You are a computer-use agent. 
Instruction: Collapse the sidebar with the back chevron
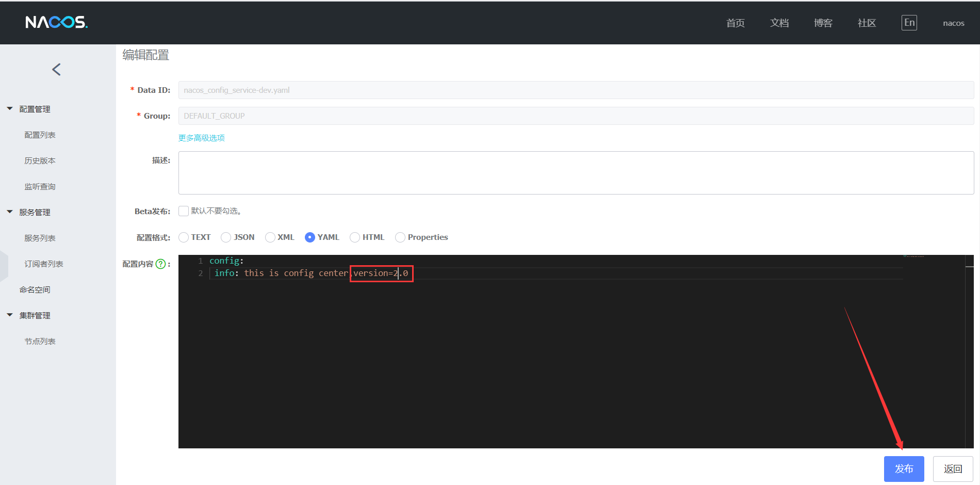click(57, 69)
